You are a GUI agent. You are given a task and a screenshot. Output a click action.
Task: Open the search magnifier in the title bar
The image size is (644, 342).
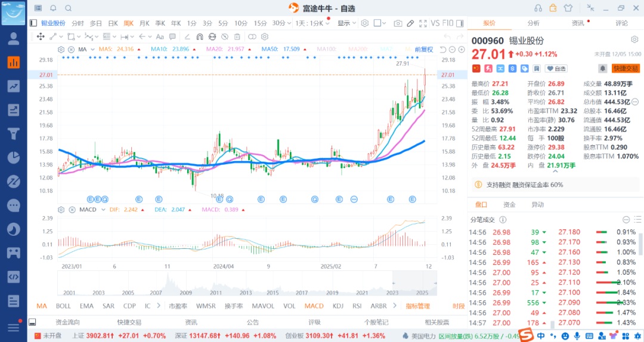[69, 8]
